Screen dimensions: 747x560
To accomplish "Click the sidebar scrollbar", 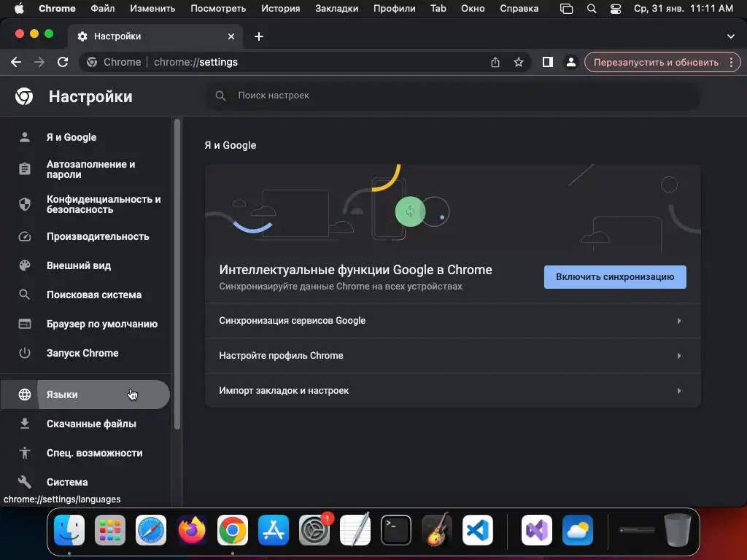I will (177, 274).
